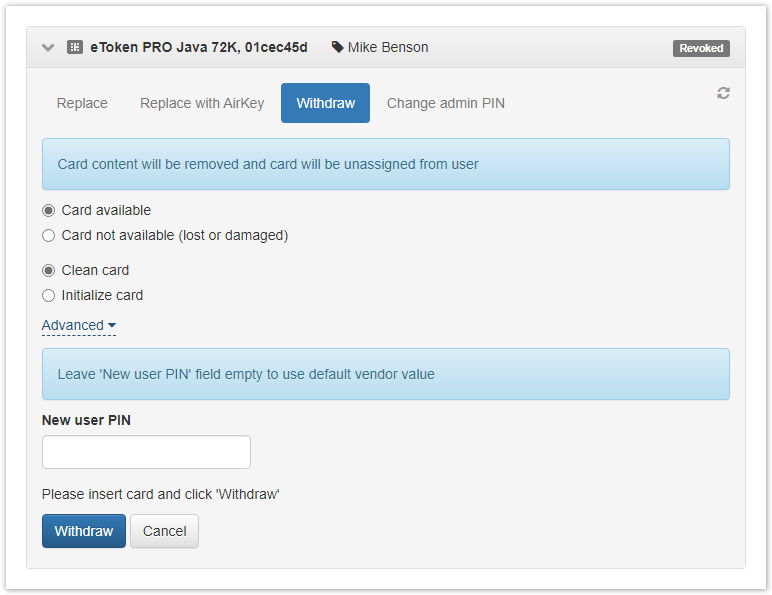Click the Revoked status badge

(x=701, y=48)
